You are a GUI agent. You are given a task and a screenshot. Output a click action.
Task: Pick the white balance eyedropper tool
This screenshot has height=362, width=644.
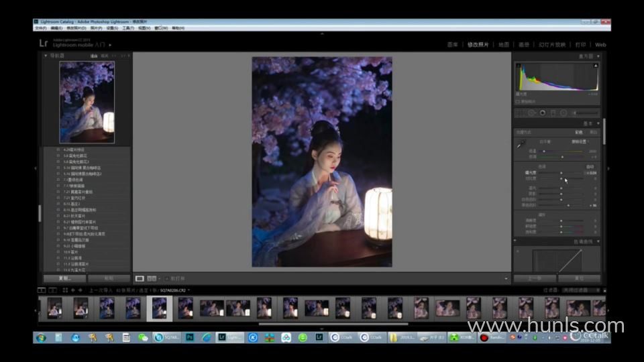click(x=521, y=145)
